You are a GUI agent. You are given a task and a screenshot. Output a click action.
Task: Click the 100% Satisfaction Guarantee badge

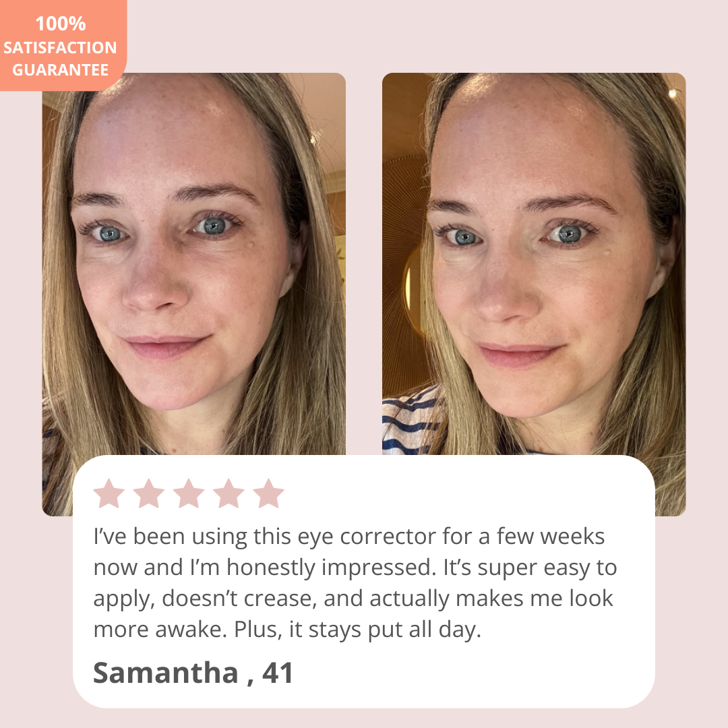pos(63,45)
